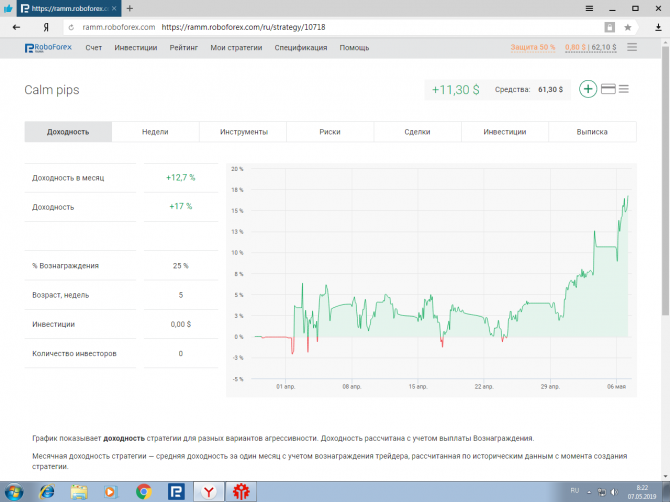Launch Google Chrome from taskbar

point(144,492)
